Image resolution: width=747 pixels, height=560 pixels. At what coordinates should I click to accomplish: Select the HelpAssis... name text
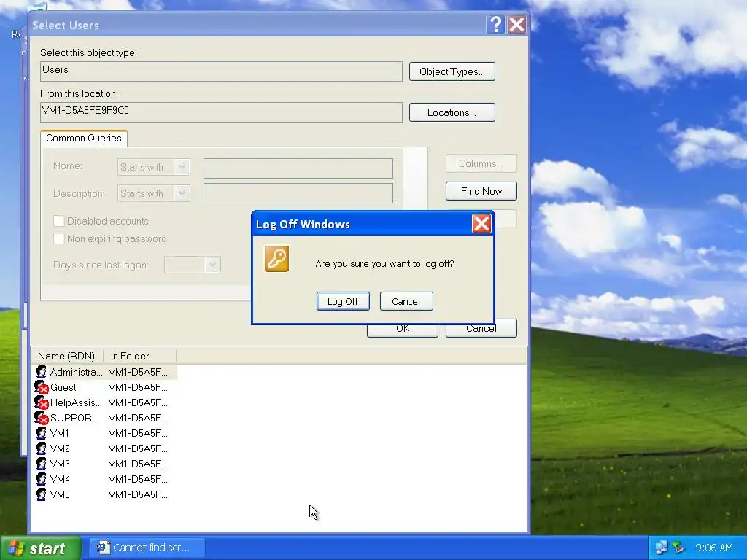[x=76, y=402]
